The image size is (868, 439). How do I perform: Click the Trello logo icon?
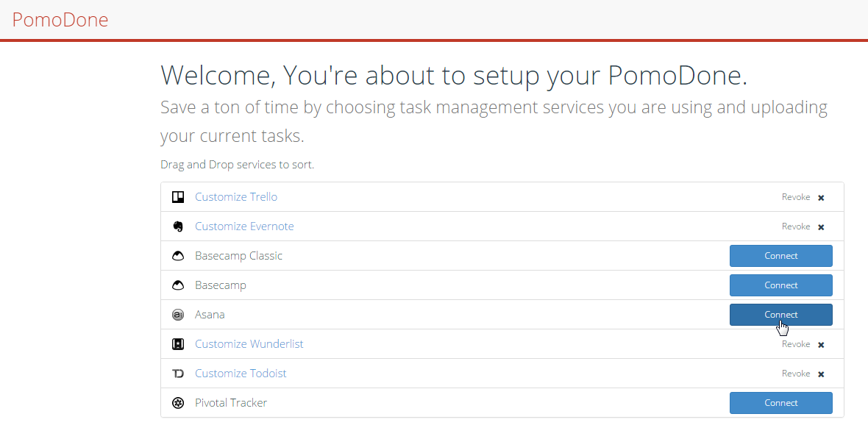point(177,197)
